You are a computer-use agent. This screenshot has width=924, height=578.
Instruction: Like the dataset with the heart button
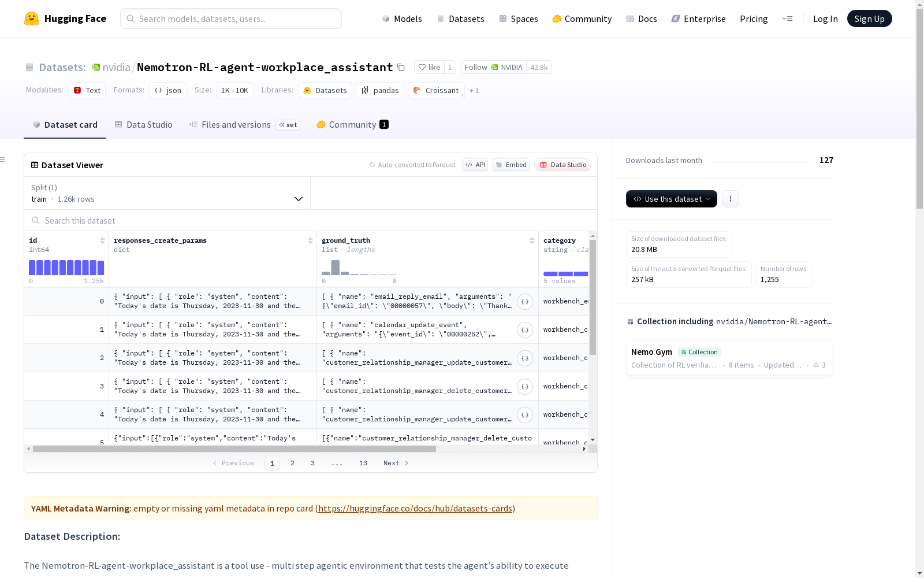point(430,67)
